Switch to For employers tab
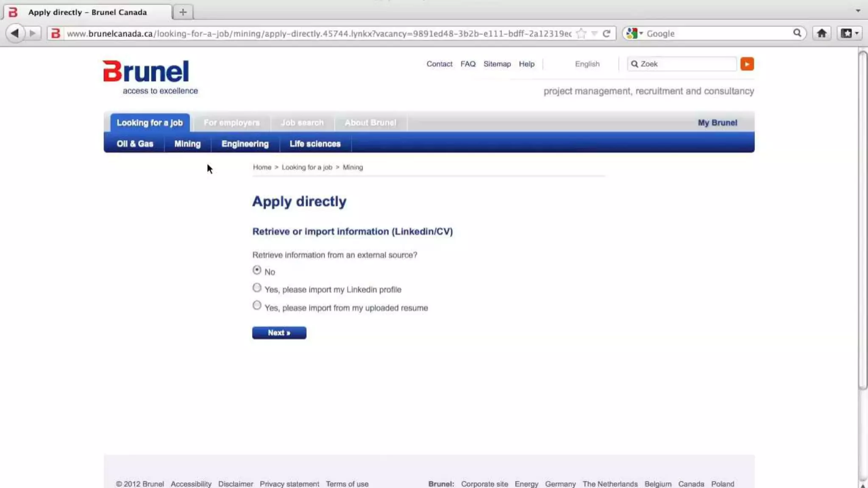This screenshot has width=868, height=488. 231,123
